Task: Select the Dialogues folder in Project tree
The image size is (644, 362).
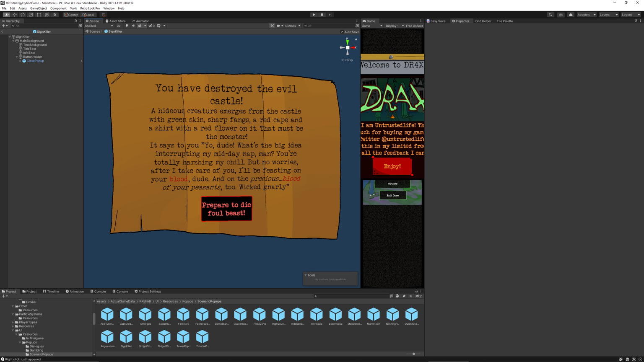Action: pos(36,346)
